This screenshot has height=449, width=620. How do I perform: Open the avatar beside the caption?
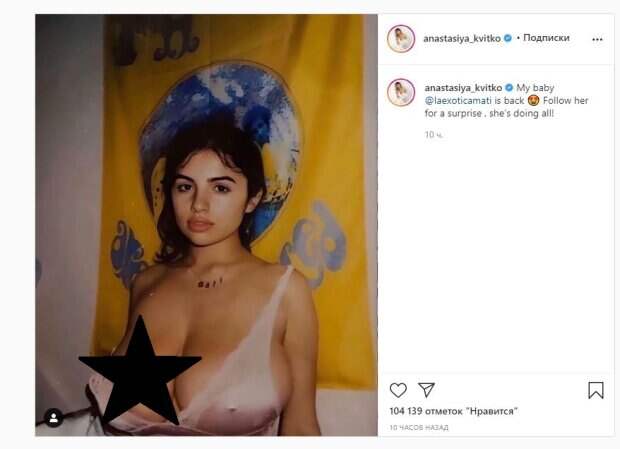[401, 92]
